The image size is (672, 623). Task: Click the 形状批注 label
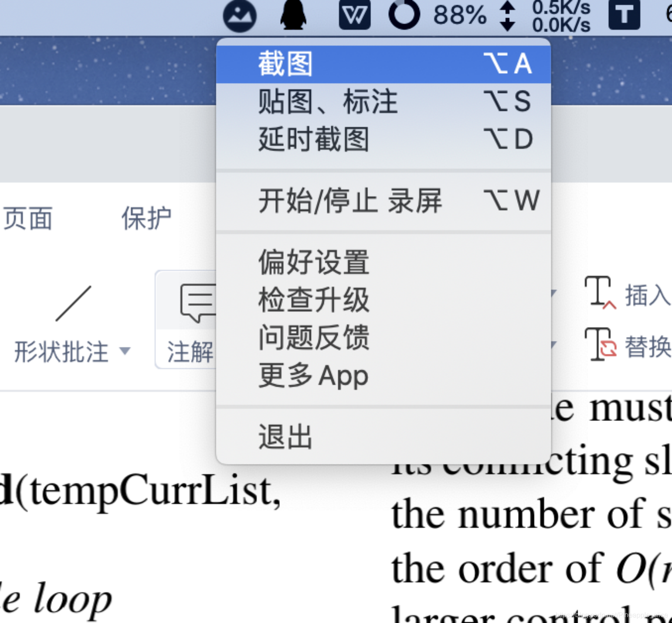point(61,351)
